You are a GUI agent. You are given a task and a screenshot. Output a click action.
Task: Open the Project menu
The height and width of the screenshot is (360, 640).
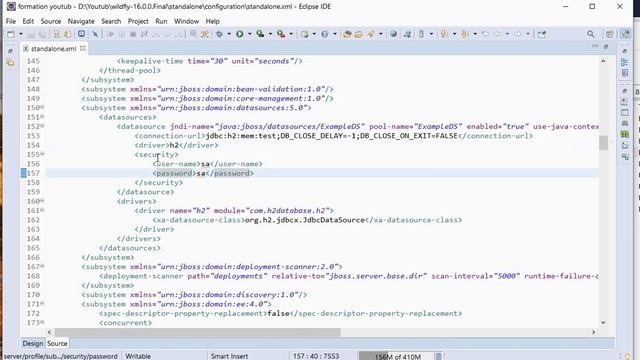[x=138, y=21]
